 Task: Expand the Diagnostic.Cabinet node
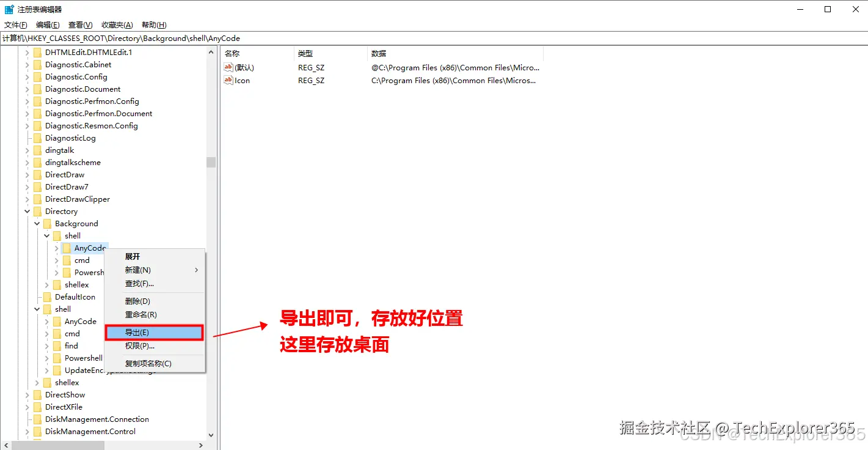tap(27, 64)
